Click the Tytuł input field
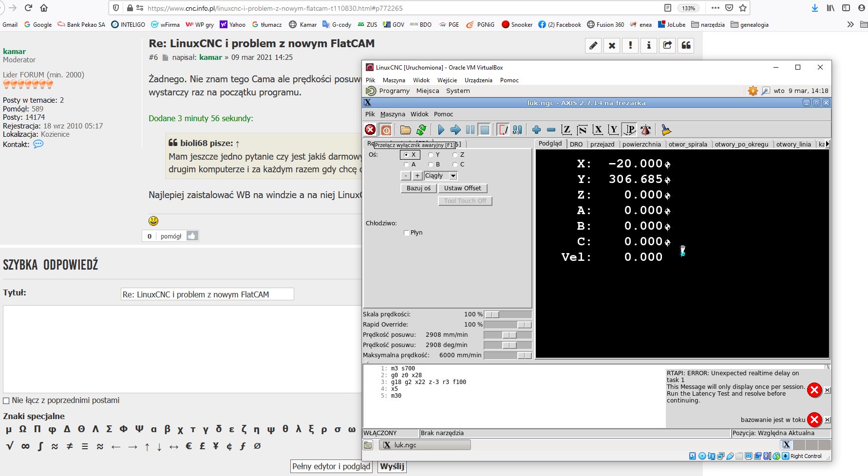The height and width of the screenshot is (476, 868). coord(207,294)
